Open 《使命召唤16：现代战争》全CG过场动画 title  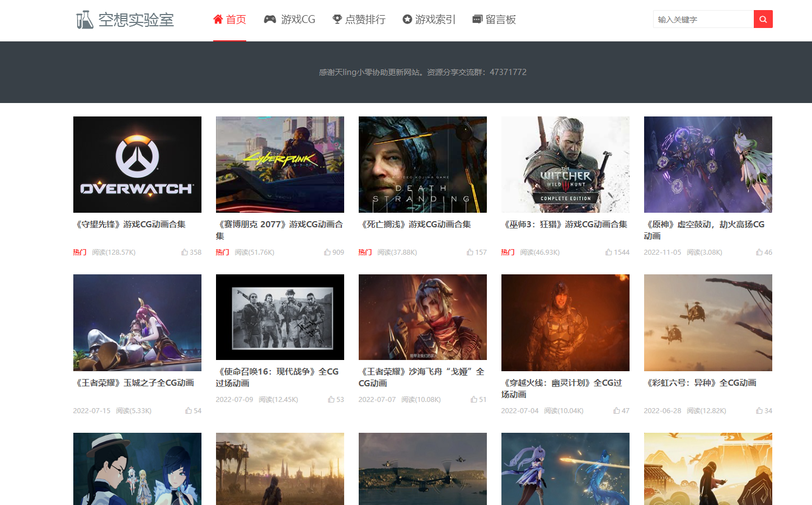(x=278, y=377)
